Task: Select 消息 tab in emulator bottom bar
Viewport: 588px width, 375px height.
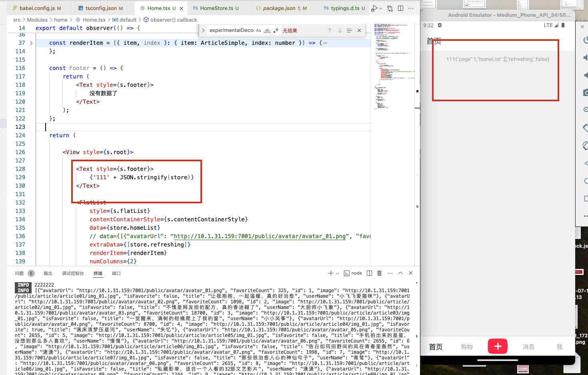Action: 528,347
